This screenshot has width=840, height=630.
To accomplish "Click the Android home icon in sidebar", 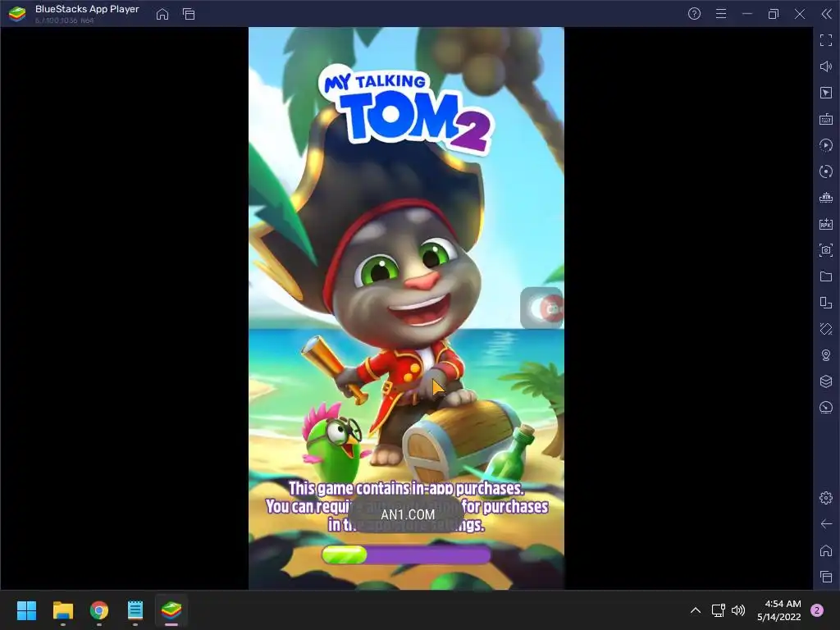I will (825, 550).
